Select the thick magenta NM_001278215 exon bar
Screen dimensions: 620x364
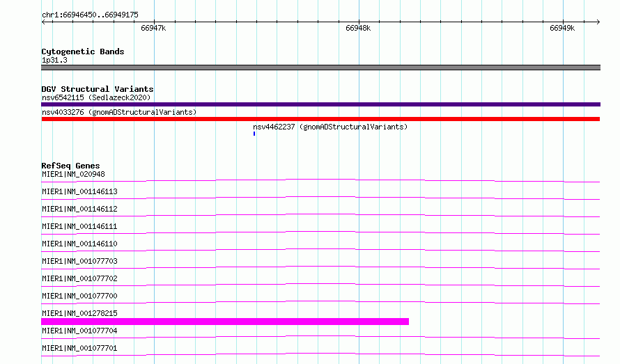point(225,322)
